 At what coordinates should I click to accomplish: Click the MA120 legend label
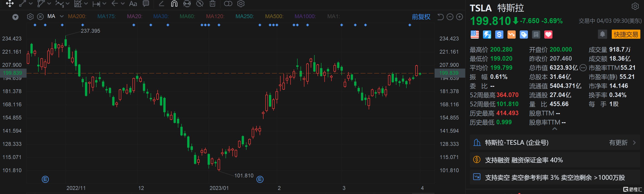tap(215, 17)
